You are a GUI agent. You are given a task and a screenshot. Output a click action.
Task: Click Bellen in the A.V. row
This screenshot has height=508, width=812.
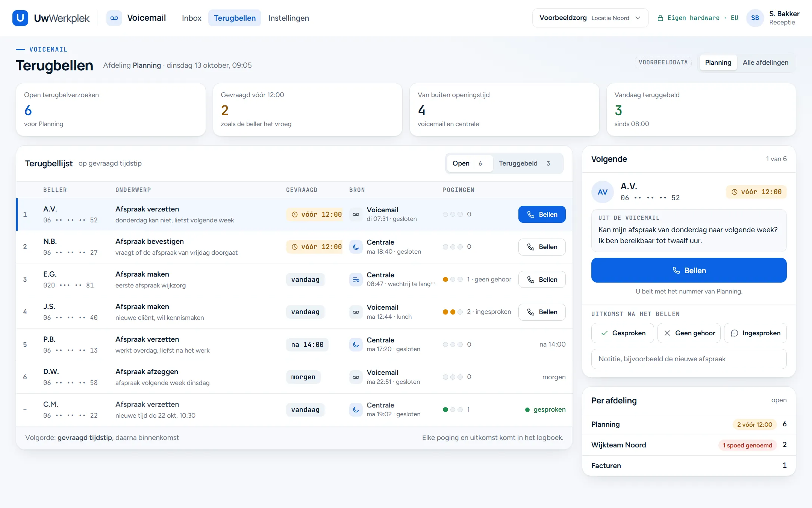click(542, 214)
